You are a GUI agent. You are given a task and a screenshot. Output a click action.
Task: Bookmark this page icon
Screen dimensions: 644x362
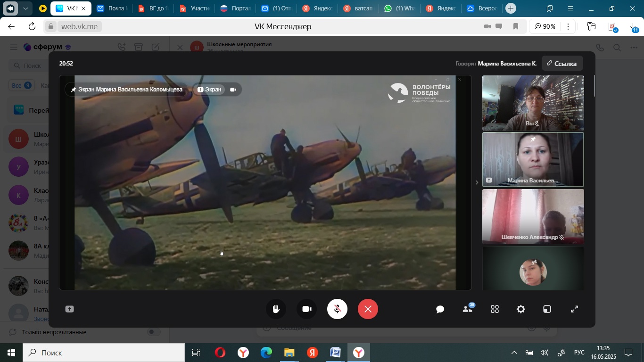coord(516,26)
